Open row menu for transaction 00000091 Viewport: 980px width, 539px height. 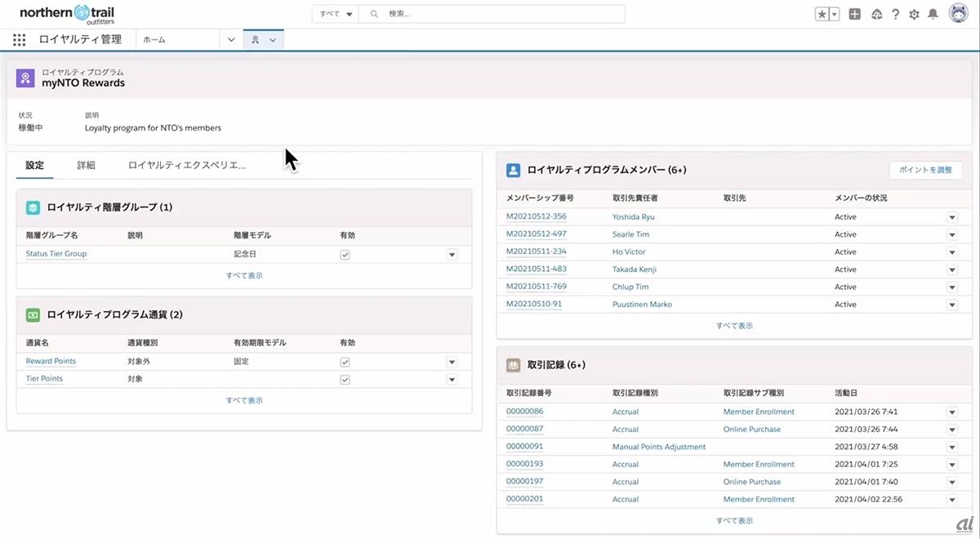coord(951,448)
